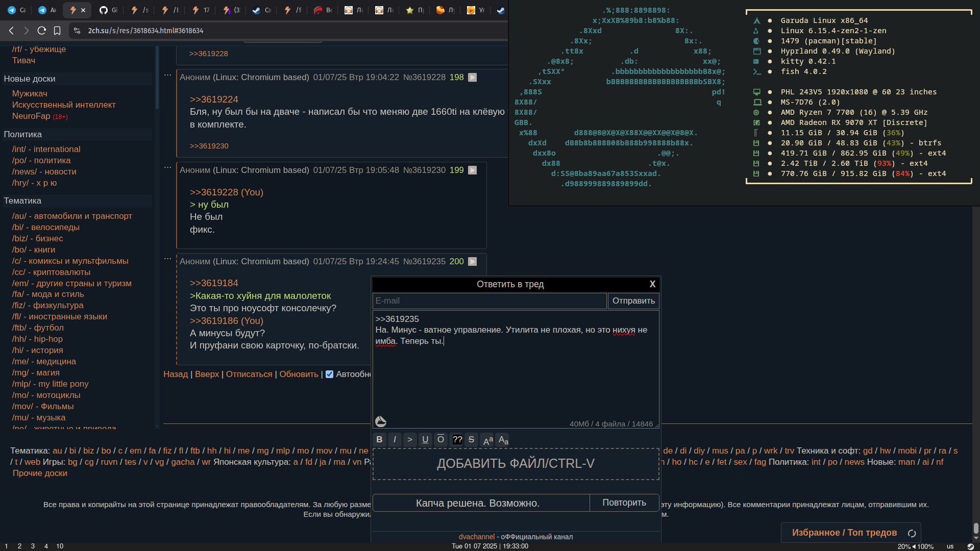Image resolution: width=980 pixels, height=551 pixels.
Task: Open post menu dots for №3619230
Action: 167,168
